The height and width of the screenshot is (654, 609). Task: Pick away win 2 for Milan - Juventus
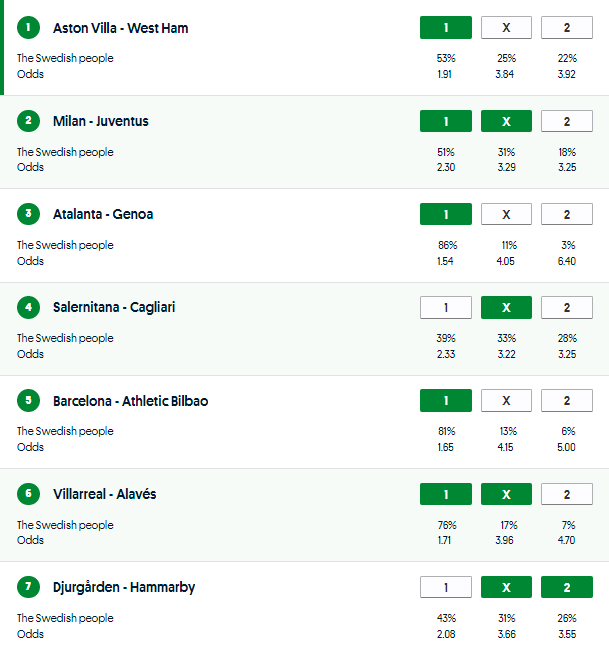pos(566,121)
